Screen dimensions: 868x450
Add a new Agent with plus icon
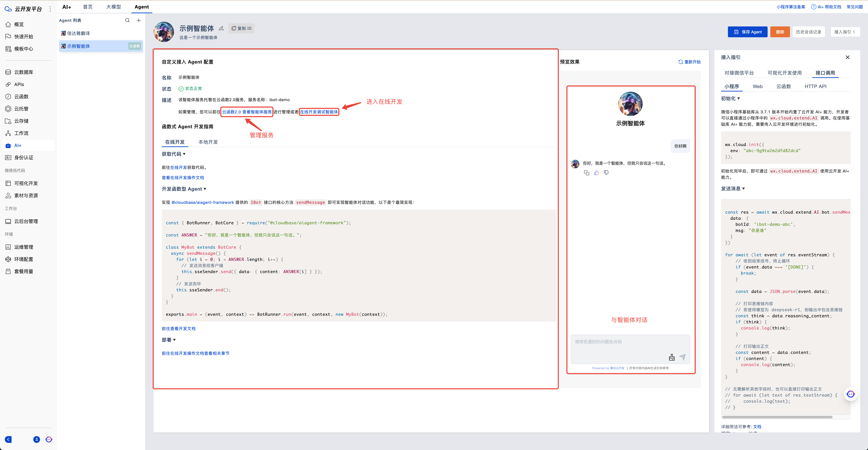pyautogui.click(x=139, y=20)
